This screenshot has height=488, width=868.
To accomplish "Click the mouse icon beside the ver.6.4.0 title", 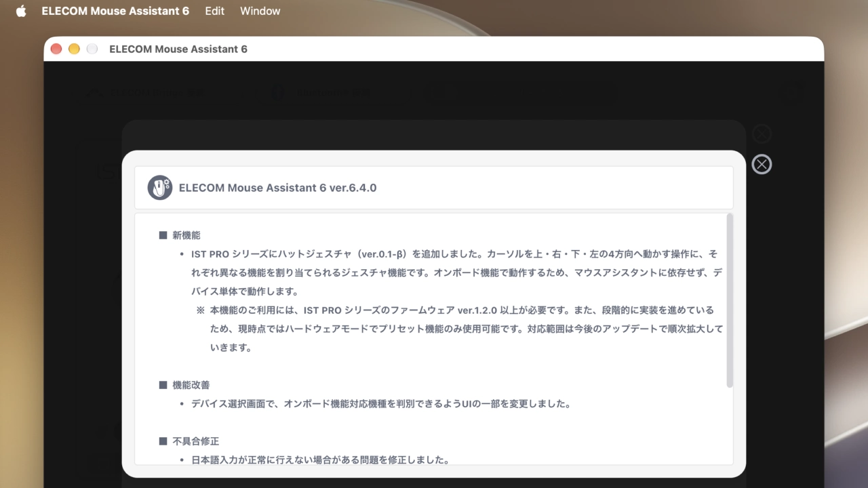I will pos(160,188).
